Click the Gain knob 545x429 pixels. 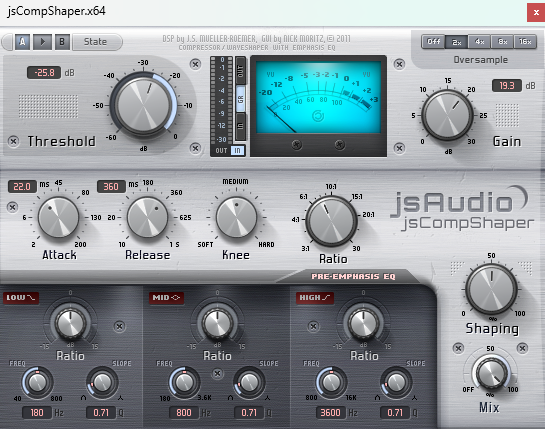click(447, 115)
